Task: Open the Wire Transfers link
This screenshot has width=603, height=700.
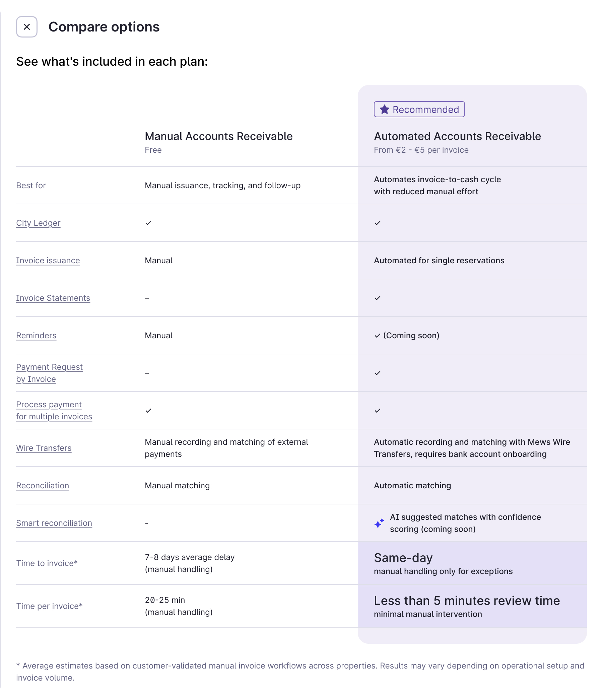Action: click(x=44, y=448)
